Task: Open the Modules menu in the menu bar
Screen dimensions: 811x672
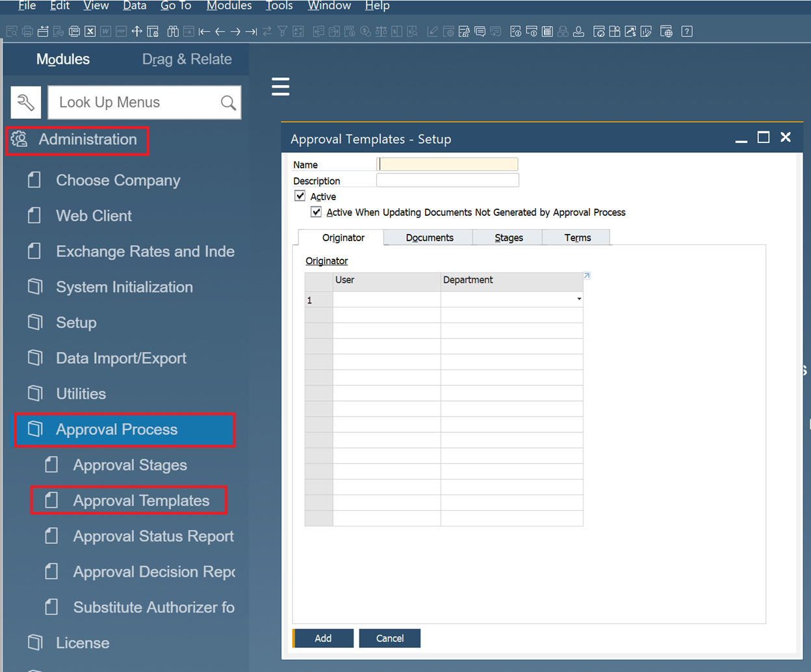Action: [x=229, y=6]
